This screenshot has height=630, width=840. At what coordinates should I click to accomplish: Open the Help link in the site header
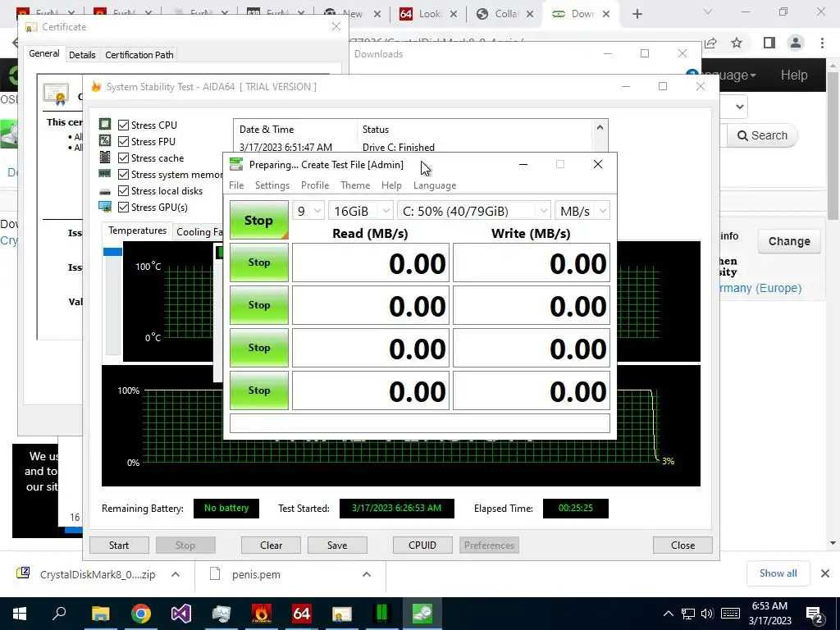click(794, 75)
